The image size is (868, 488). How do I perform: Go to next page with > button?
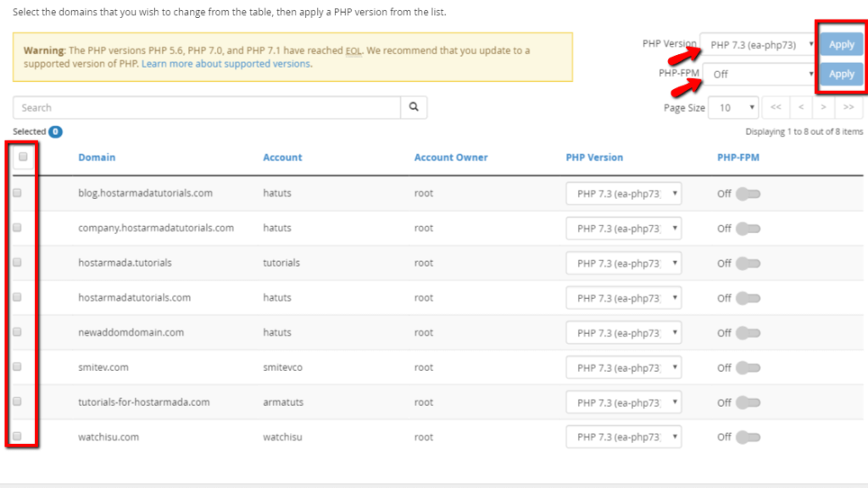pyautogui.click(x=824, y=108)
